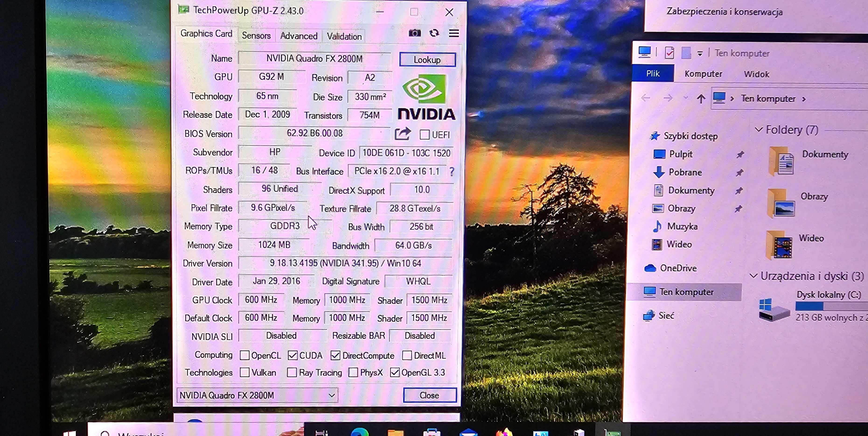Toggle the Ray Tracing checkbox
The image size is (868, 436).
pos(292,372)
